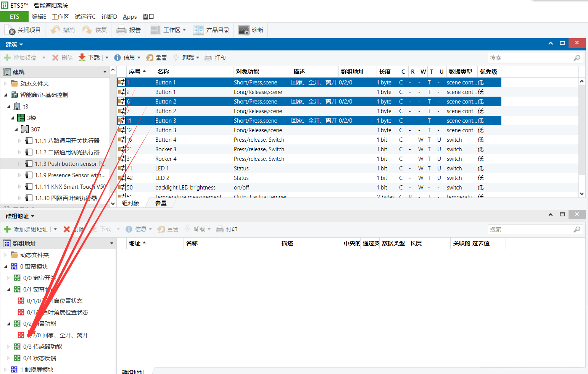The height and width of the screenshot is (374, 588).
Task: Expand the 1.1.1 八路通用开关执行器 device node
Action: [20, 141]
